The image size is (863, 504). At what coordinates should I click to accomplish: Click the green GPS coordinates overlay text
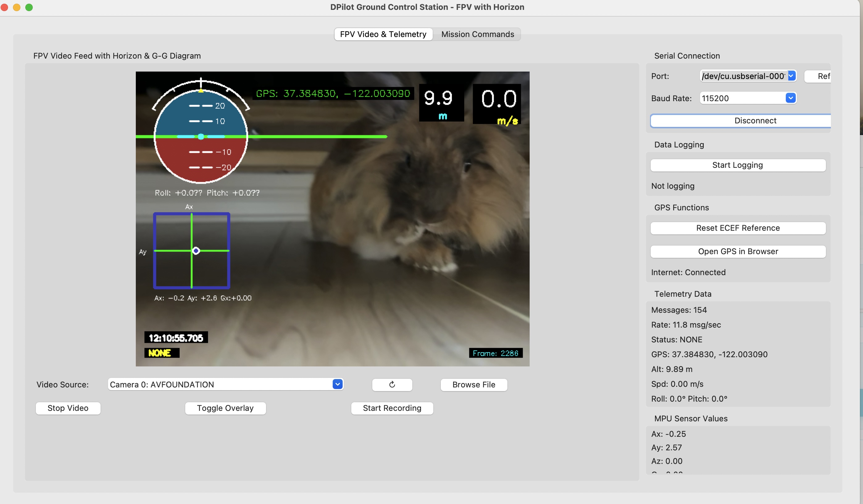tap(333, 93)
